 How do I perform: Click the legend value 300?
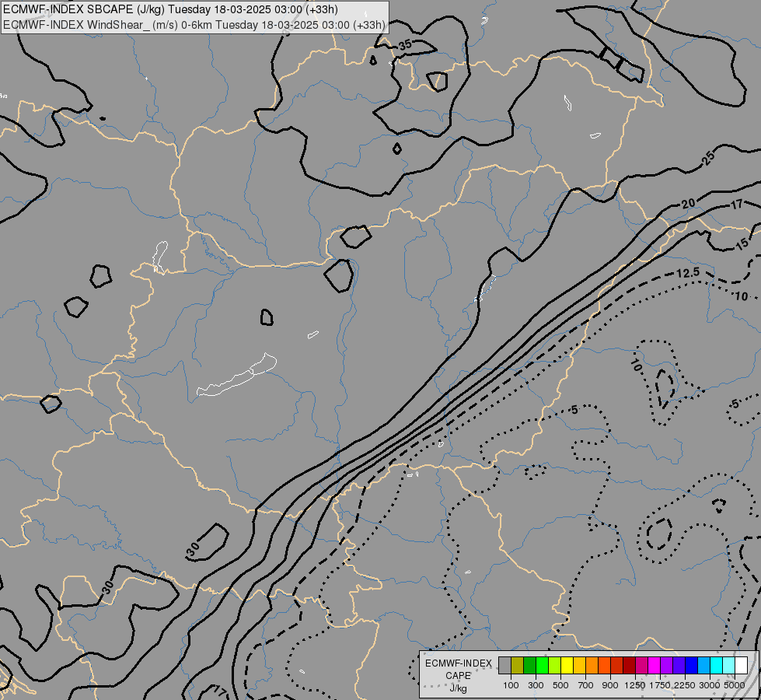tap(536, 685)
